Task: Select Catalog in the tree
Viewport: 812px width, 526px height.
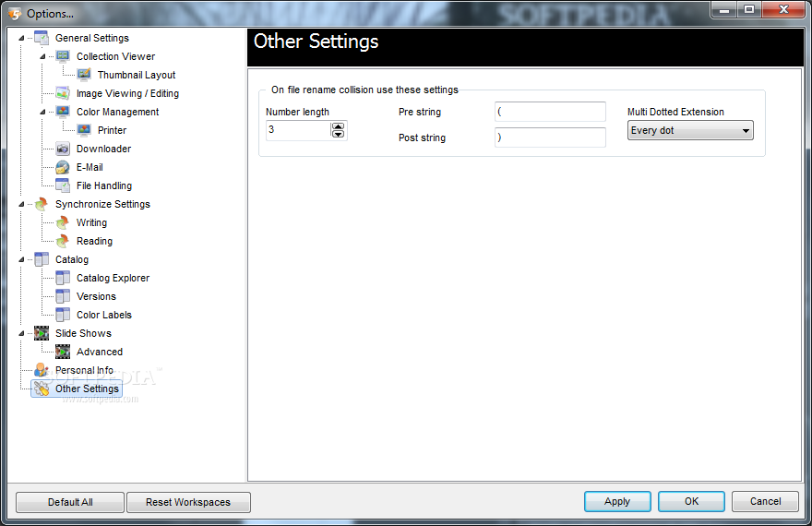Action: tap(72, 259)
